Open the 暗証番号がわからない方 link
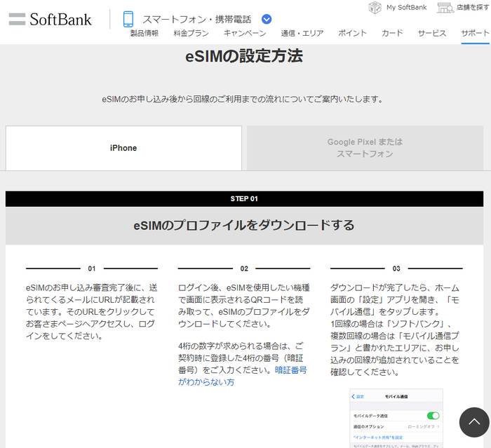 tap(243, 376)
